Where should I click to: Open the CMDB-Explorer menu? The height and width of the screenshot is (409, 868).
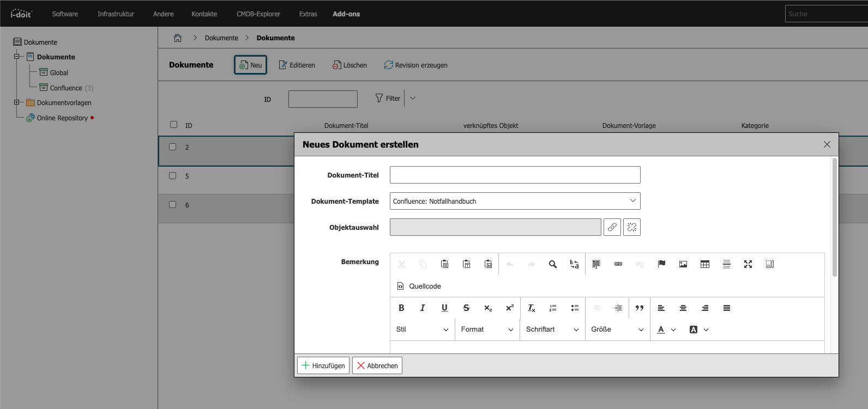pyautogui.click(x=258, y=14)
